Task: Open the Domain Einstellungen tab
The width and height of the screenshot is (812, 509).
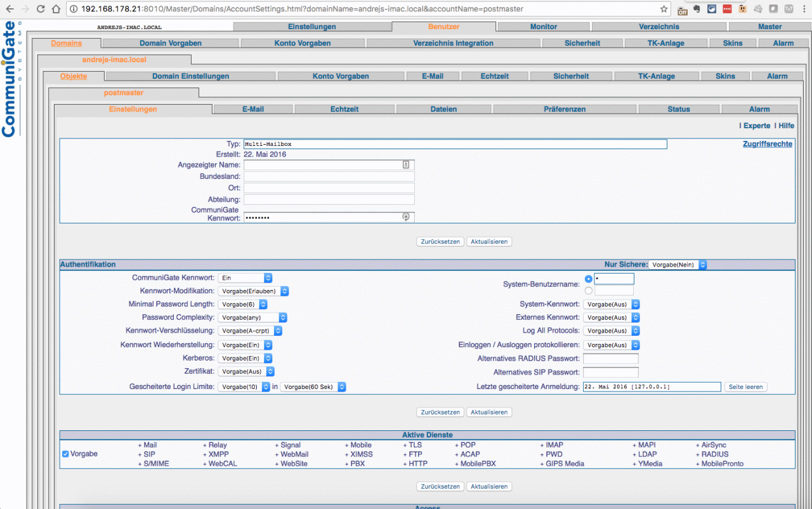Action: tap(191, 76)
